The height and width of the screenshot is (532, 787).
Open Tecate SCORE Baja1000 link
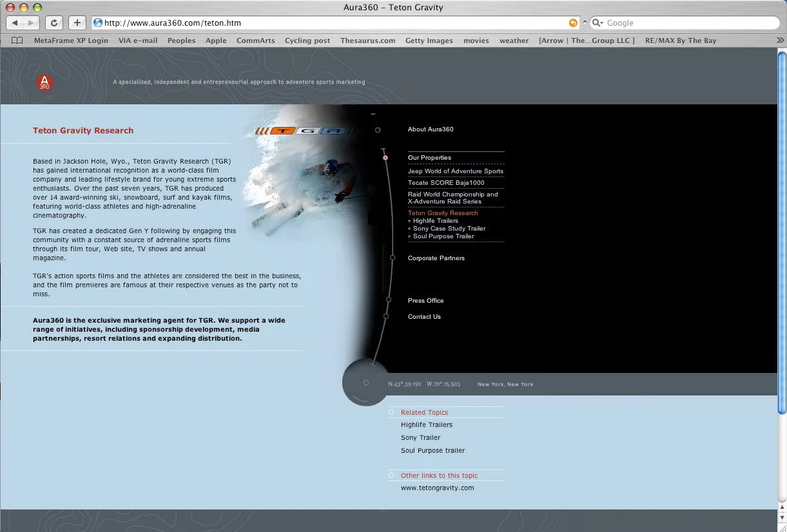(446, 183)
